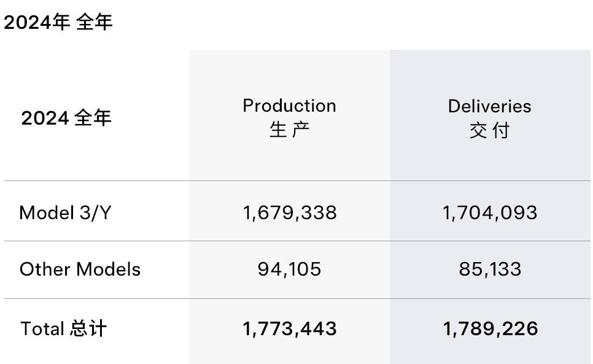This screenshot has width=593, height=364.
Task: Click the 总计 characters in the last row
Action: (x=88, y=328)
